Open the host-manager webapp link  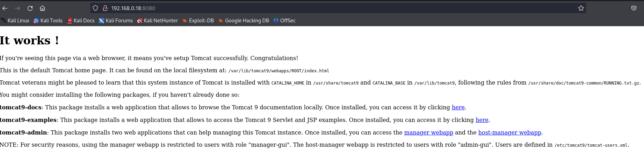tap(509, 132)
